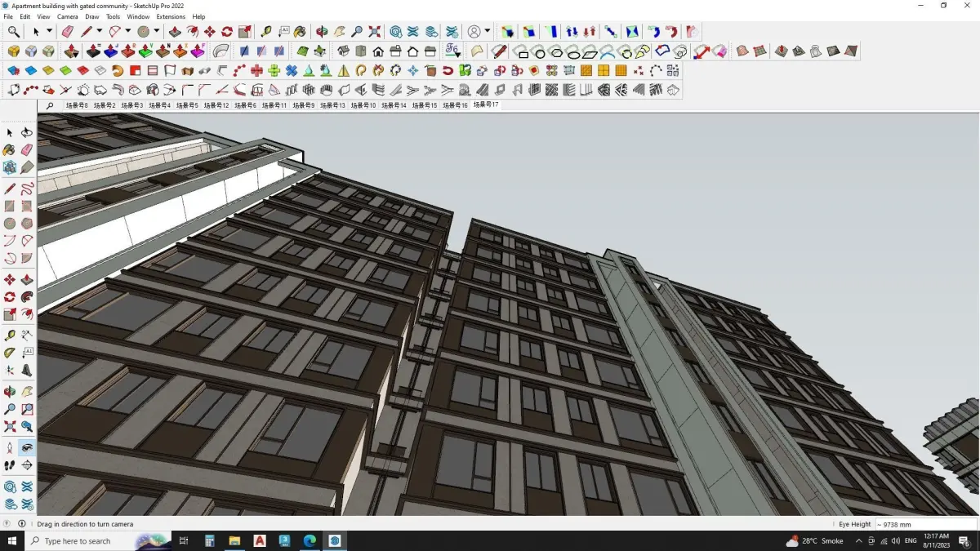Select the Look Around eye tool in the left toolbar

[27, 448]
